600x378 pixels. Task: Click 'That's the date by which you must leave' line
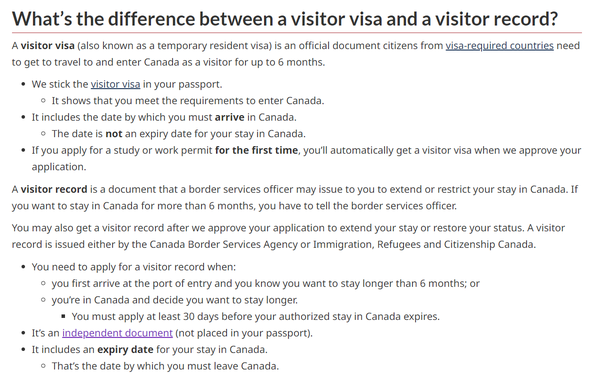[x=165, y=366]
